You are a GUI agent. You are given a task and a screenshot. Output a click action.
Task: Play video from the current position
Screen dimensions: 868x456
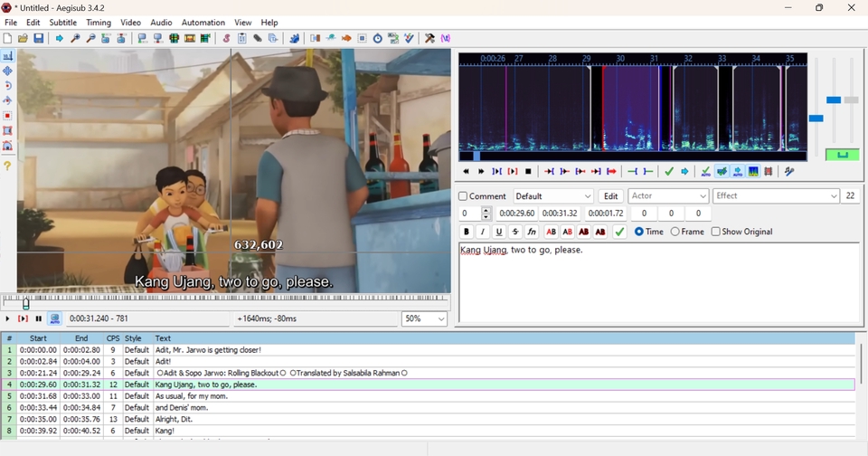(x=7, y=318)
